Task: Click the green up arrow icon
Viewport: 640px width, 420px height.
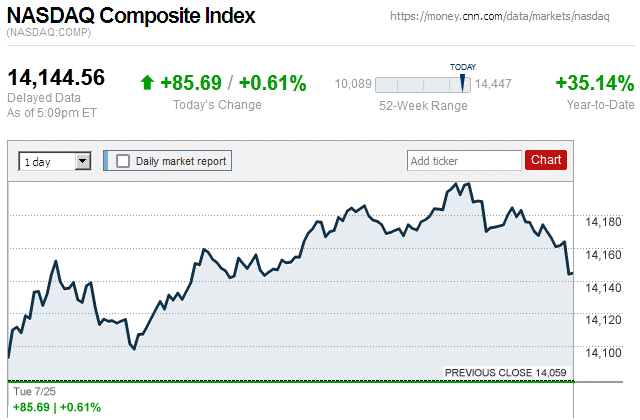Action: click(x=148, y=83)
